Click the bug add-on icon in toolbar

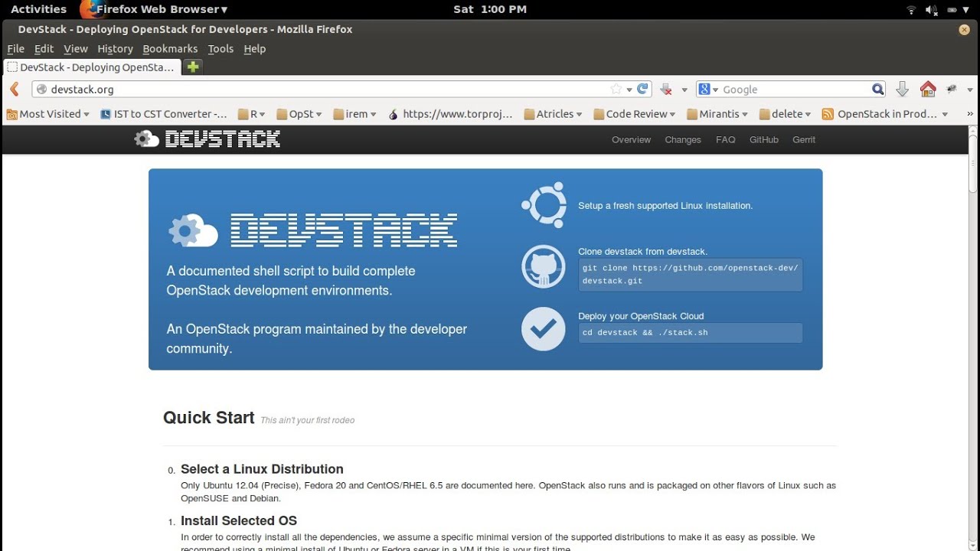click(x=952, y=89)
